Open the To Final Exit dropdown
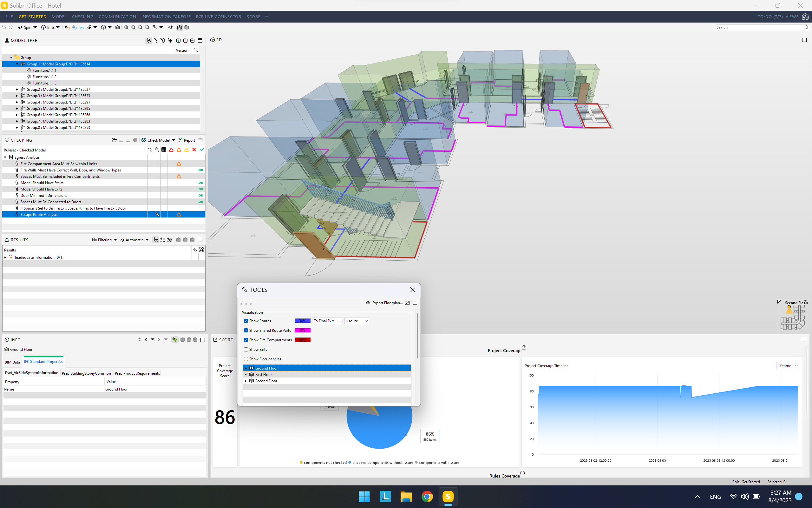This screenshot has height=508, width=812. tap(327, 321)
